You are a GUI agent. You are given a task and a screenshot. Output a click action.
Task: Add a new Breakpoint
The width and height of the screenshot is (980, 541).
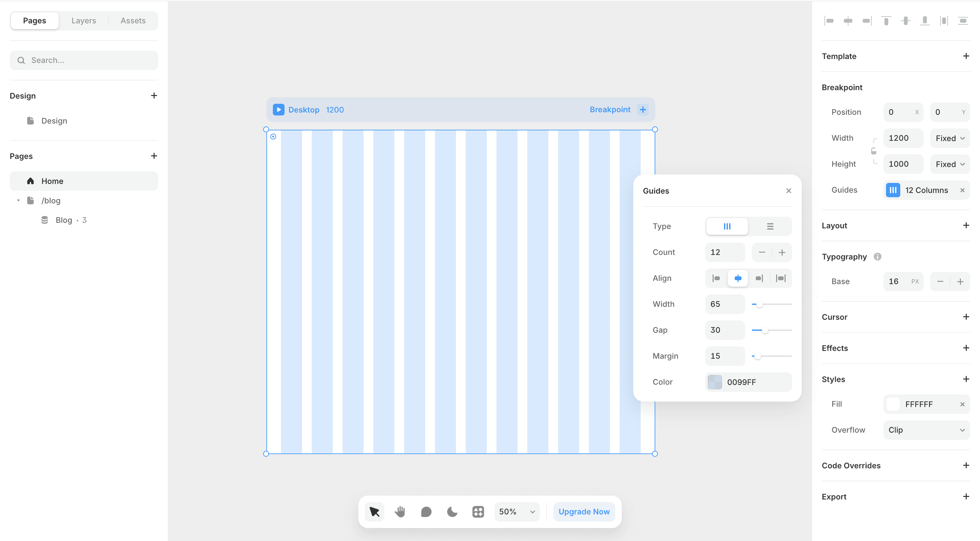click(643, 110)
